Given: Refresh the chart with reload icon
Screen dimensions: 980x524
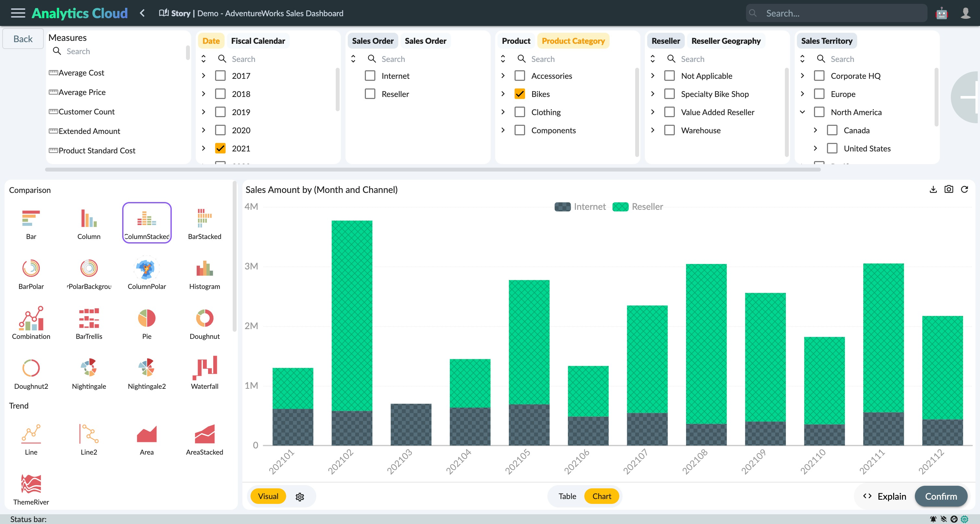Looking at the screenshot, I should click(964, 189).
